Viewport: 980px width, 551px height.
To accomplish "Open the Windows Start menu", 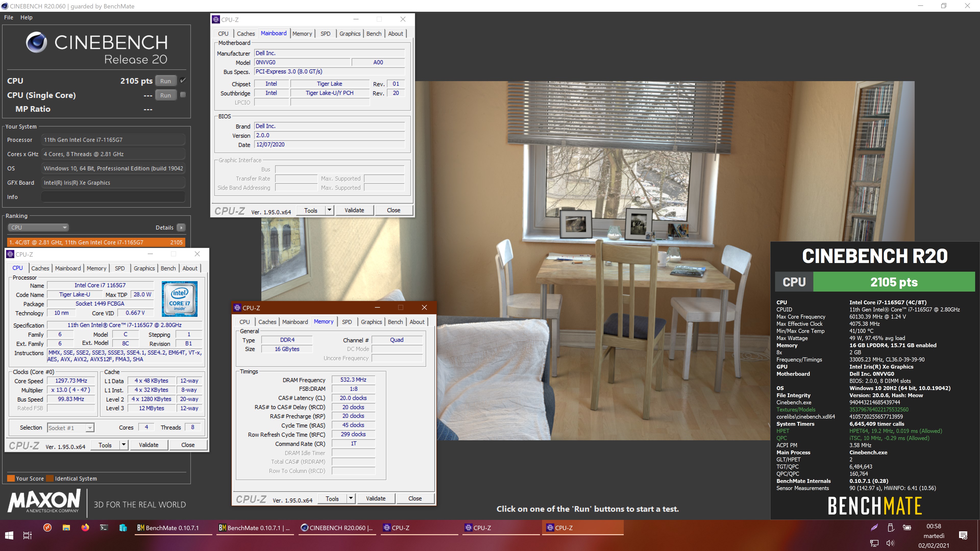I will click(x=9, y=535).
